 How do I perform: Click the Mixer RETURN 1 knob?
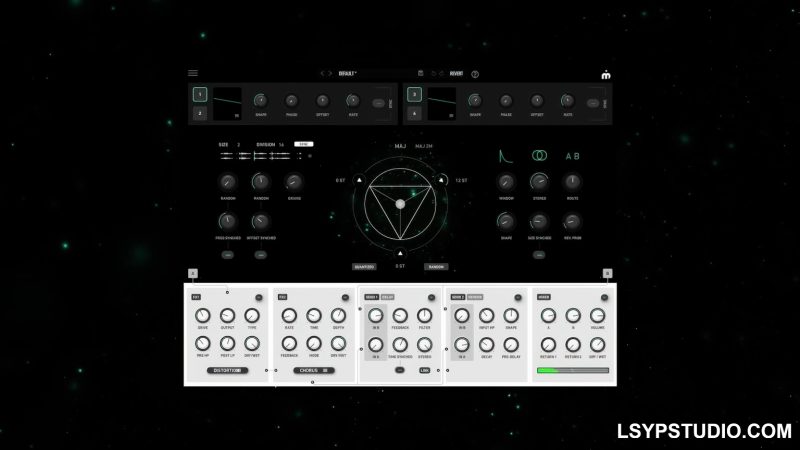click(548, 345)
